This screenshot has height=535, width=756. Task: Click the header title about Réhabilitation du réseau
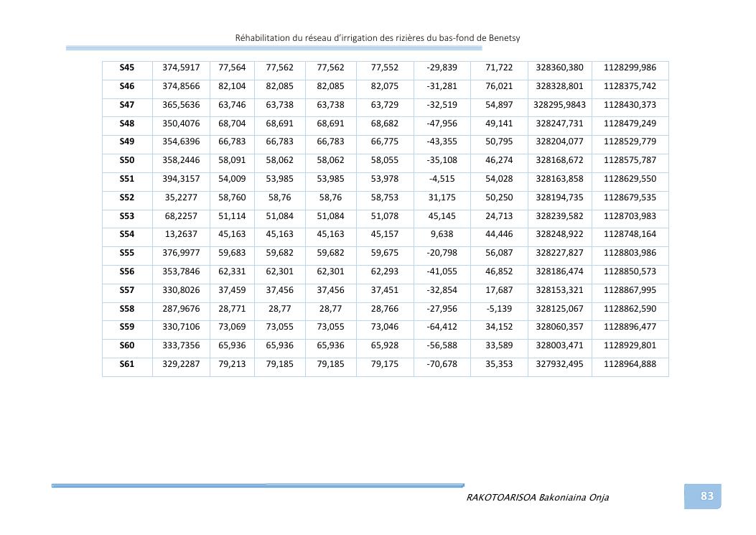[382, 37]
